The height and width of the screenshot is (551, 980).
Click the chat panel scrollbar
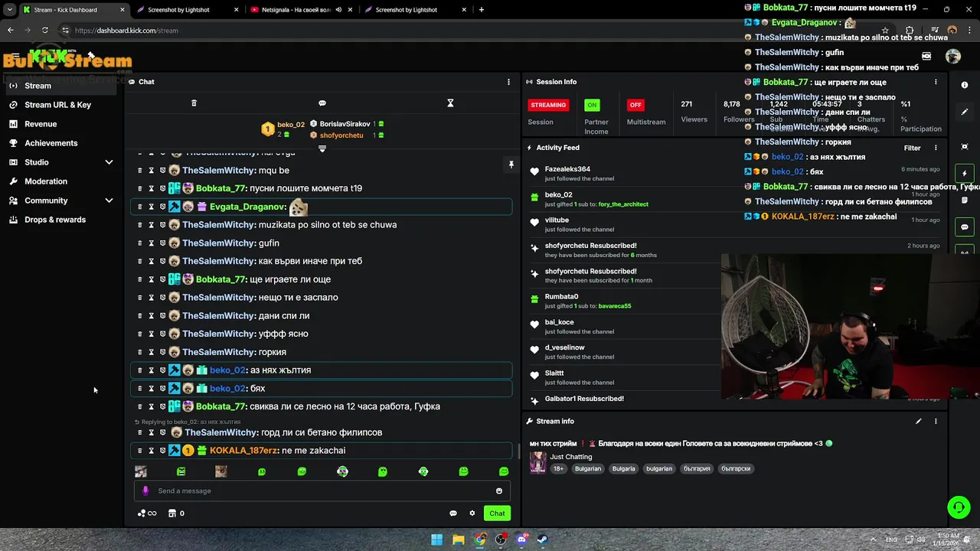coord(518,452)
